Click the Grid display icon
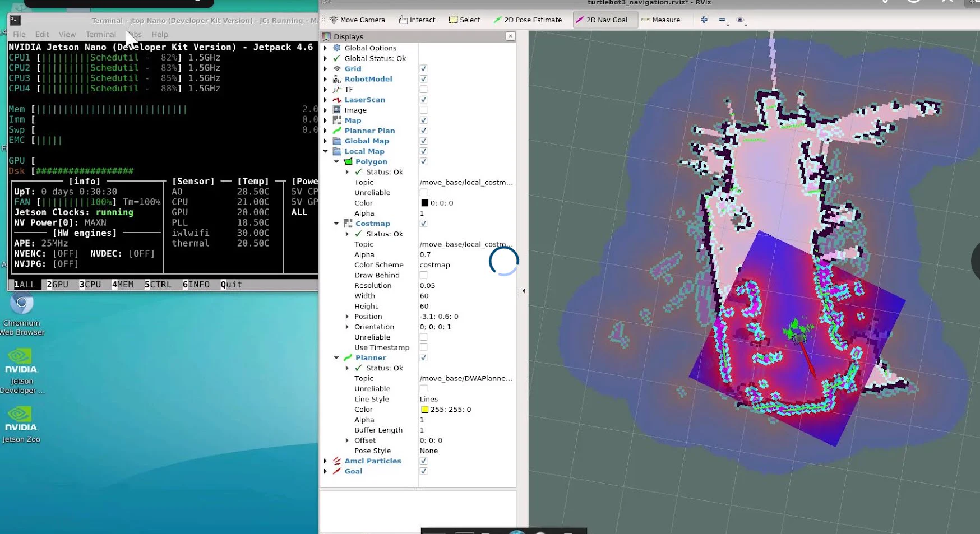The height and width of the screenshot is (534, 980). pos(337,69)
